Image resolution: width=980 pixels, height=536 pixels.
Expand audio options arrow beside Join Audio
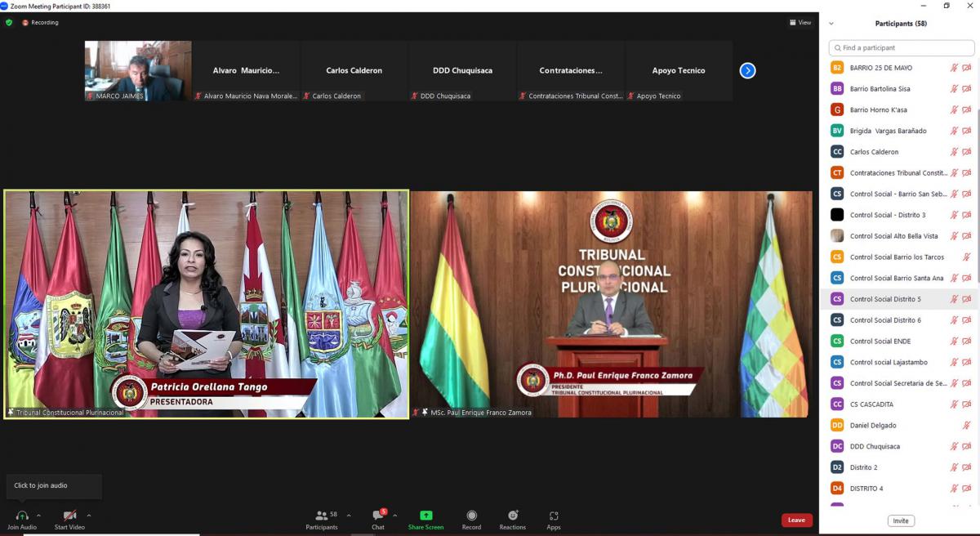pos(38,516)
